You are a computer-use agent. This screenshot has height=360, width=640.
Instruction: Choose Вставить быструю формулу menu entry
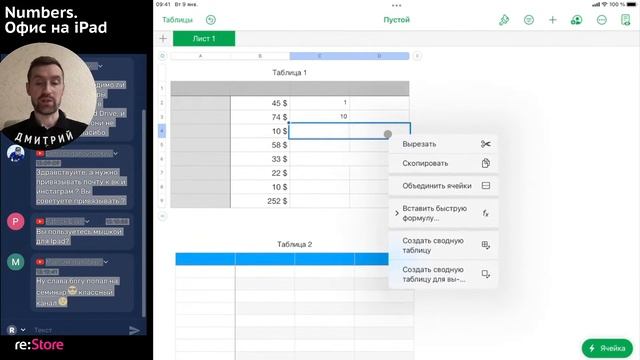443,213
